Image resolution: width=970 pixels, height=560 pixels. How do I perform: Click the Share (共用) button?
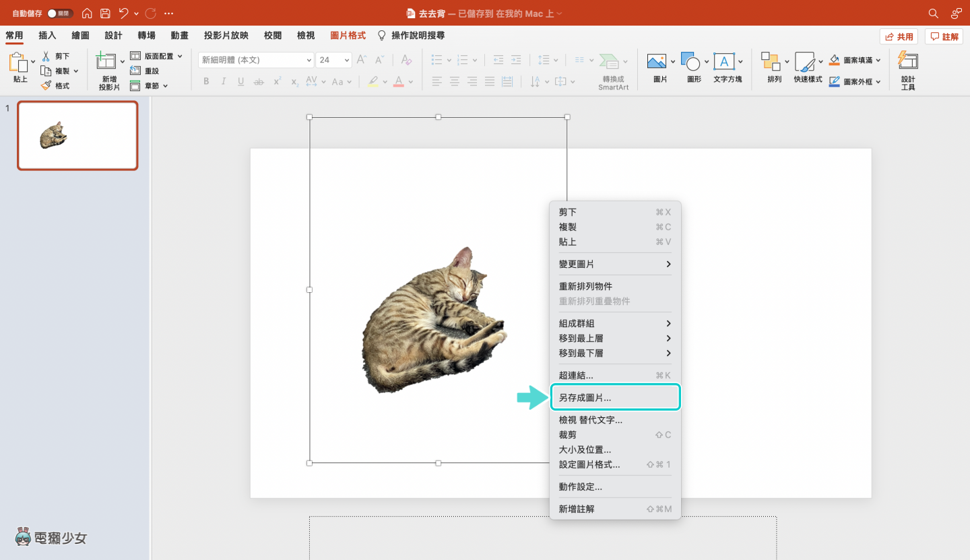[899, 36]
